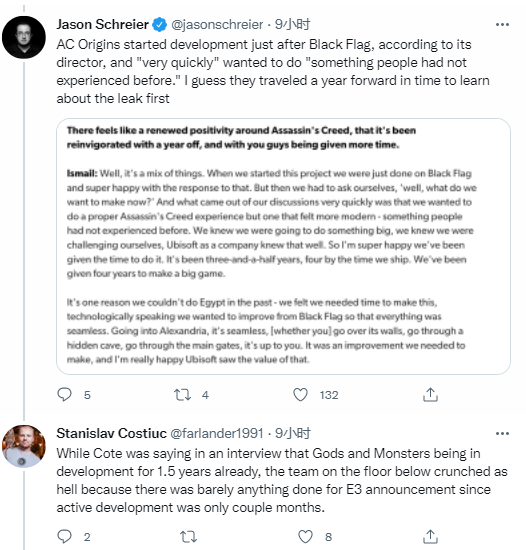The height and width of the screenshot is (550, 526).
Task: Open Stanislav Costiuc's profile avatar
Action: pos(24,446)
